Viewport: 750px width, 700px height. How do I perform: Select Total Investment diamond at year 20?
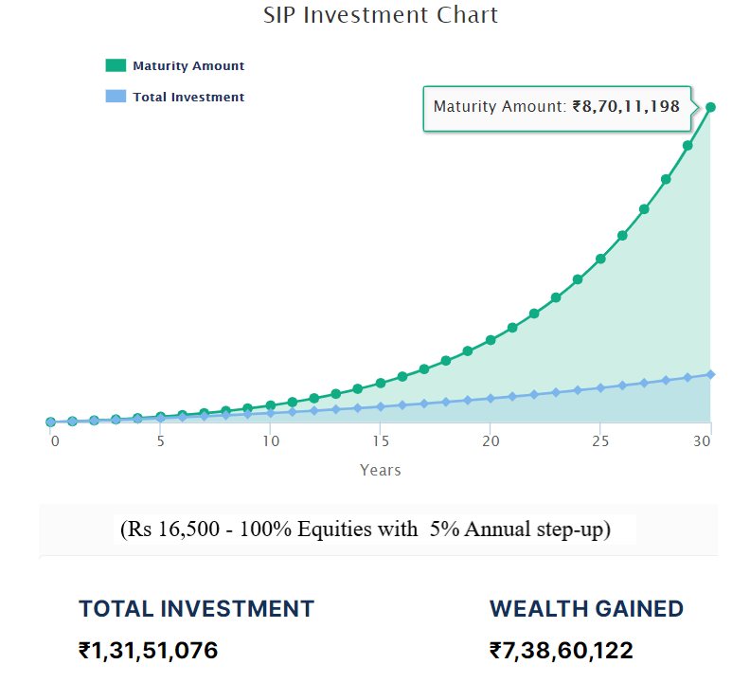pyautogui.click(x=491, y=399)
